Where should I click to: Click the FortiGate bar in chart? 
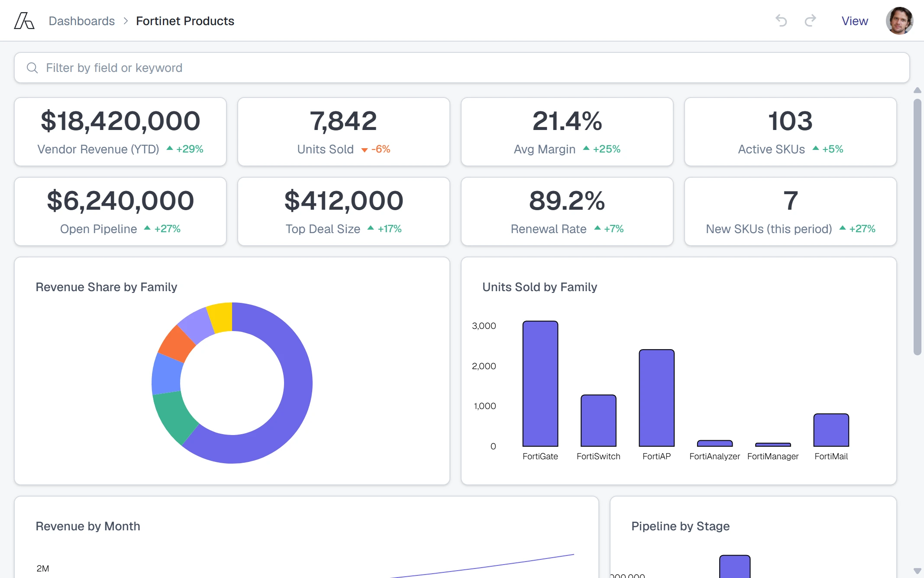tap(540, 383)
